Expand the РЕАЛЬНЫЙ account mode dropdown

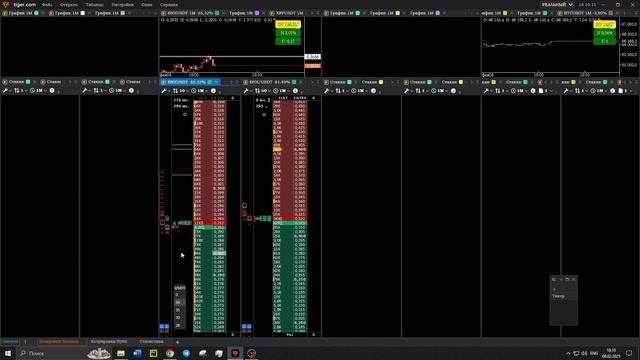[557, 4]
